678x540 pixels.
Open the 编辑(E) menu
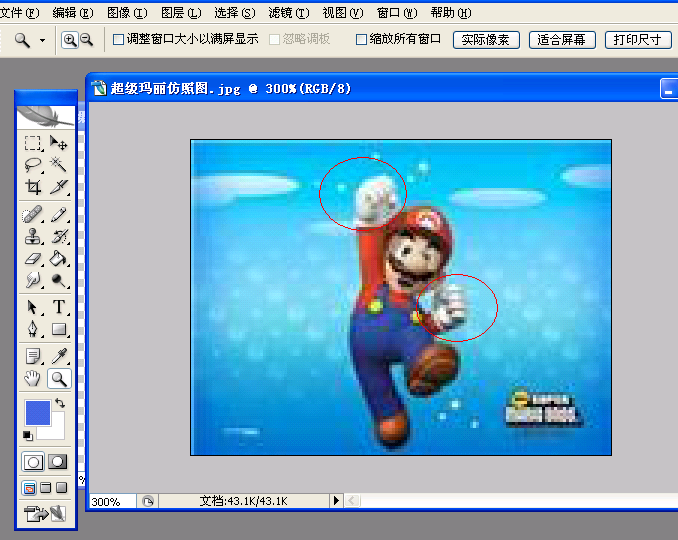coord(73,13)
